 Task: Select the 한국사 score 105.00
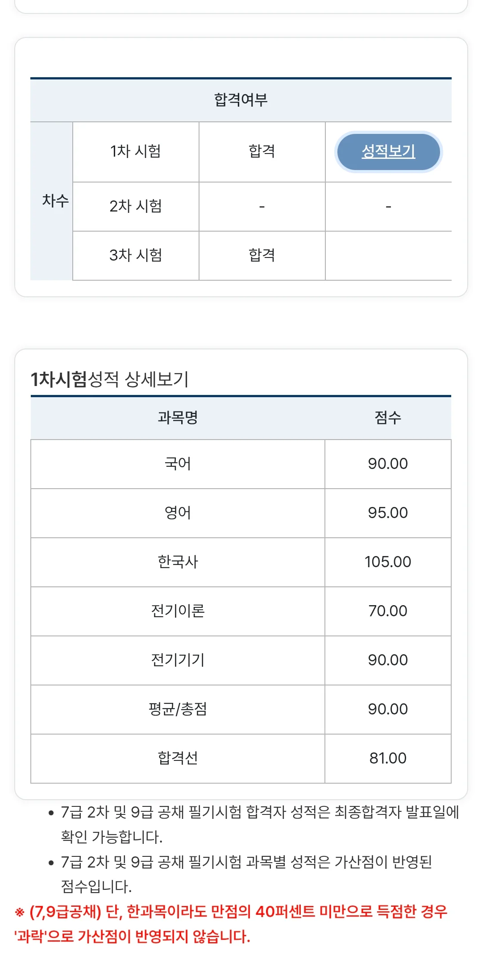tap(388, 562)
